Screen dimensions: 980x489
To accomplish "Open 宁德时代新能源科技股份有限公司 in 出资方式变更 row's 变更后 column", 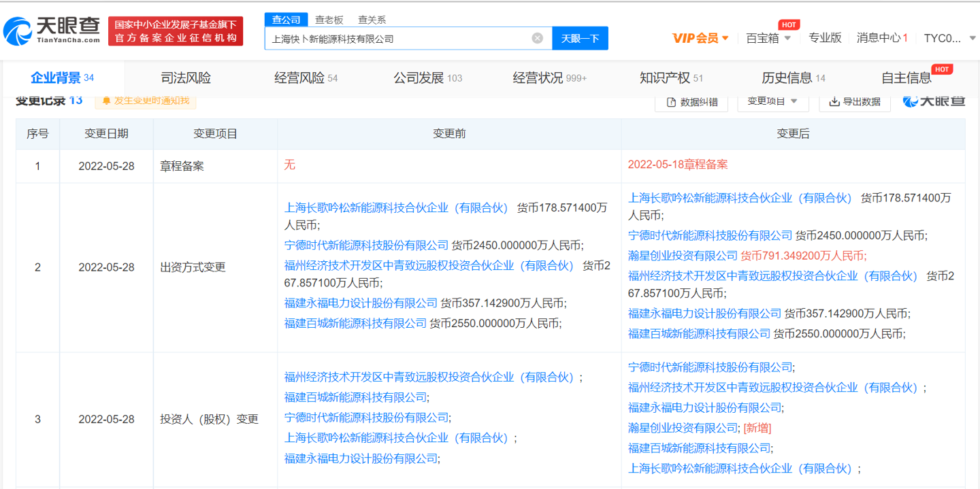I will pyautogui.click(x=710, y=235).
